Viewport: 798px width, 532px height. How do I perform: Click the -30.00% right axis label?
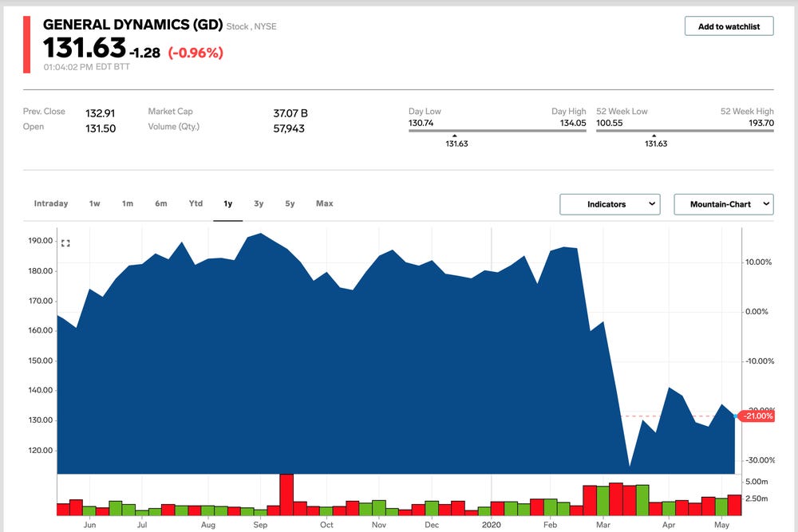point(760,460)
